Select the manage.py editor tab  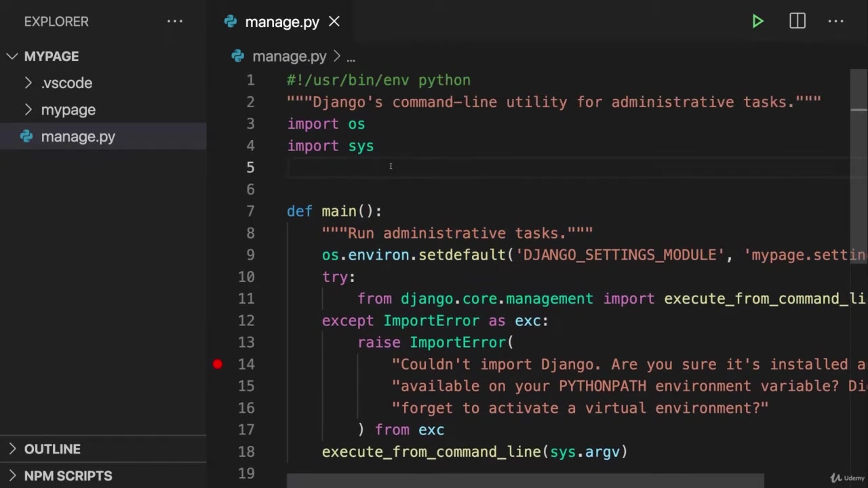pos(281,22)
